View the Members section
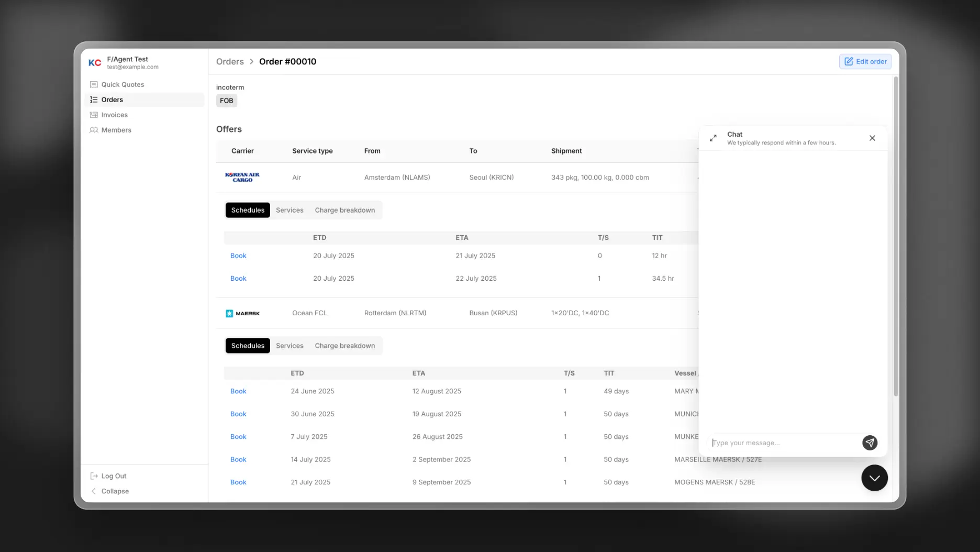 coord(116,130)
